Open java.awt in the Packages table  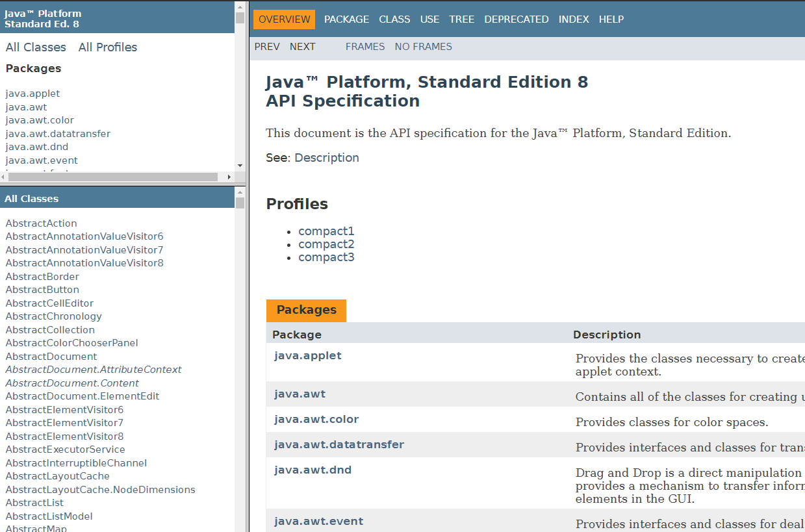300,394
